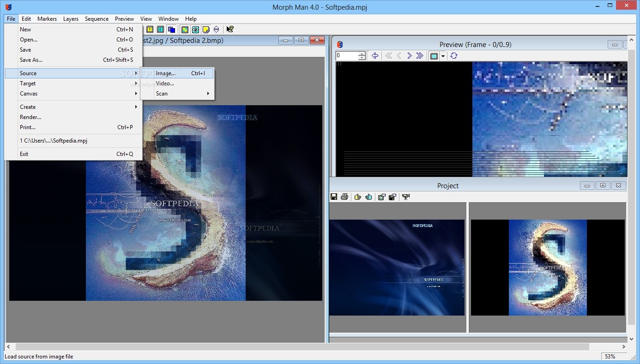Click the up arrow of the right vertical scrollbar

click(x=632, y=41)
